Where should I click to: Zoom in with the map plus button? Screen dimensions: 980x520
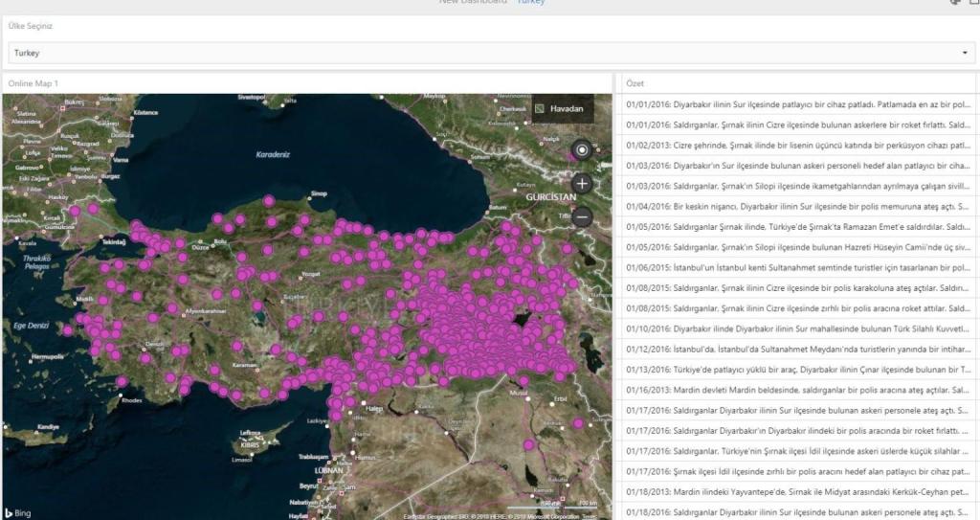pos(582,183)
